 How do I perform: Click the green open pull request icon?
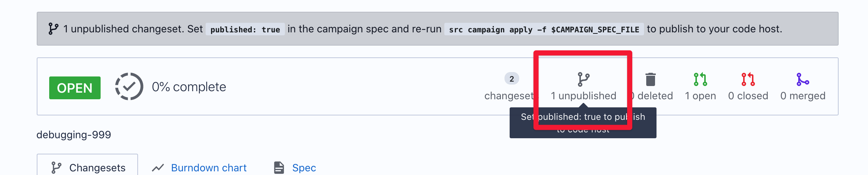(700, 79)
